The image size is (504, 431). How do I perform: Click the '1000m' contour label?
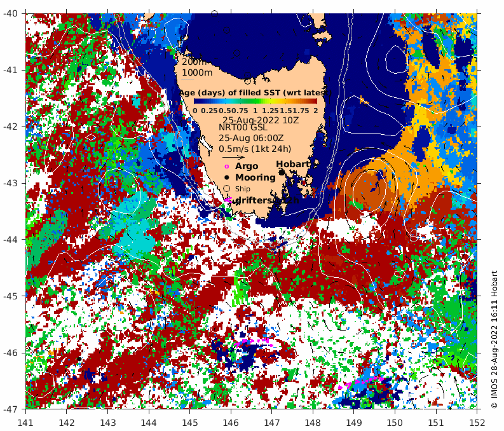coord(197,72)
